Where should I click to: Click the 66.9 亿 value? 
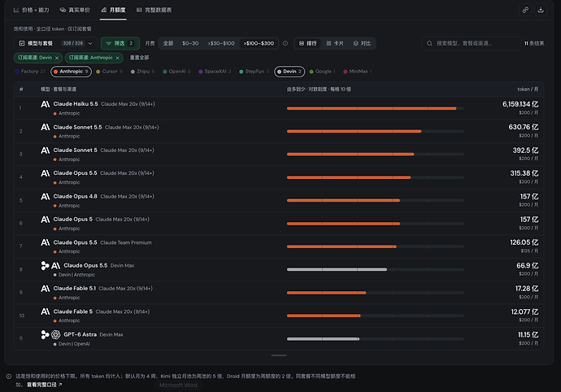point(528,266)
